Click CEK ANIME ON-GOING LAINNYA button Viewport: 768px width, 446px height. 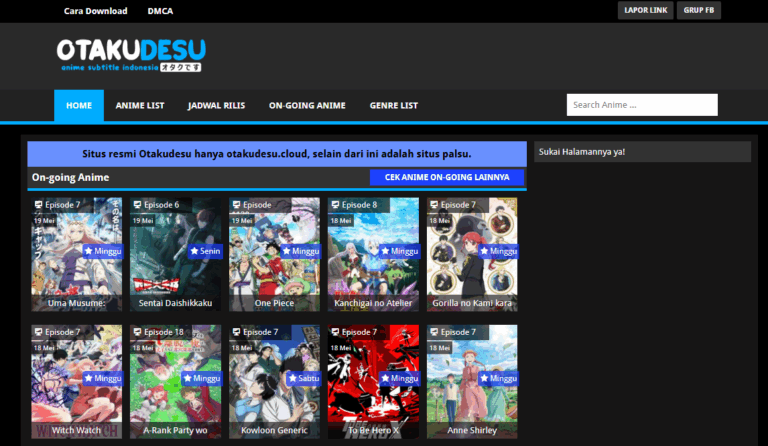(x=447, y=177)
